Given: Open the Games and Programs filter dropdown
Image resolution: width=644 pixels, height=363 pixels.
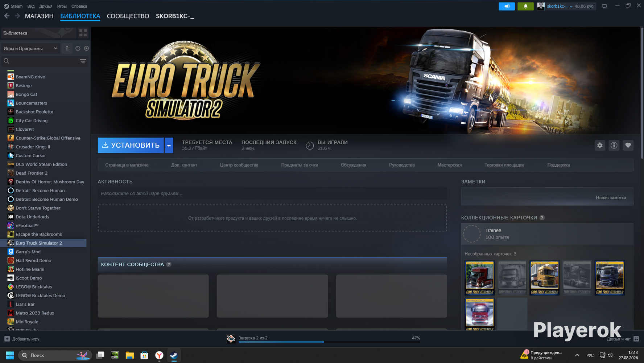Looking at the screenshot, I should pos(30,48).
